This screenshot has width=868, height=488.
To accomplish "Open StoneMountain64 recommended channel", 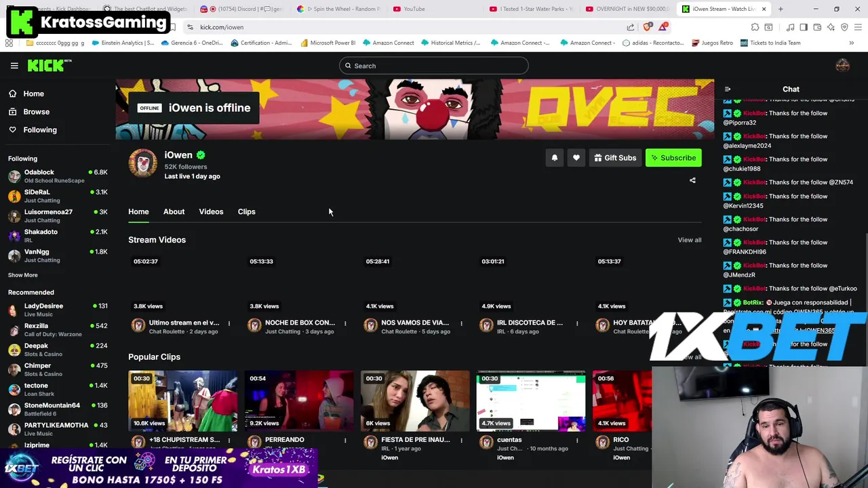I will point(58,409).
